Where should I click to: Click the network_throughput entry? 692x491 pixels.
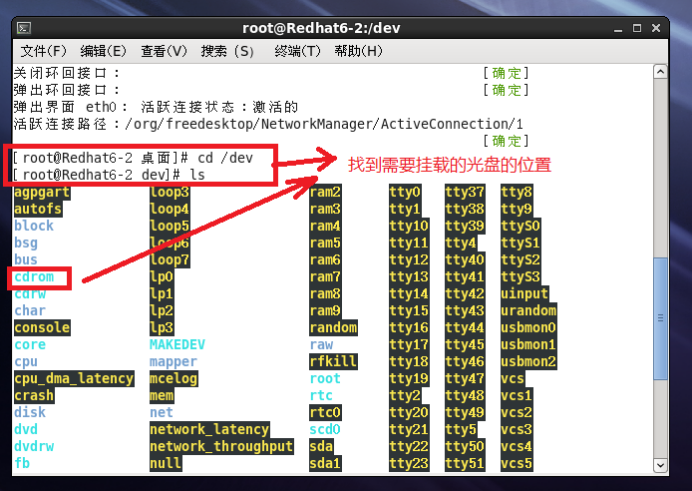222,446
